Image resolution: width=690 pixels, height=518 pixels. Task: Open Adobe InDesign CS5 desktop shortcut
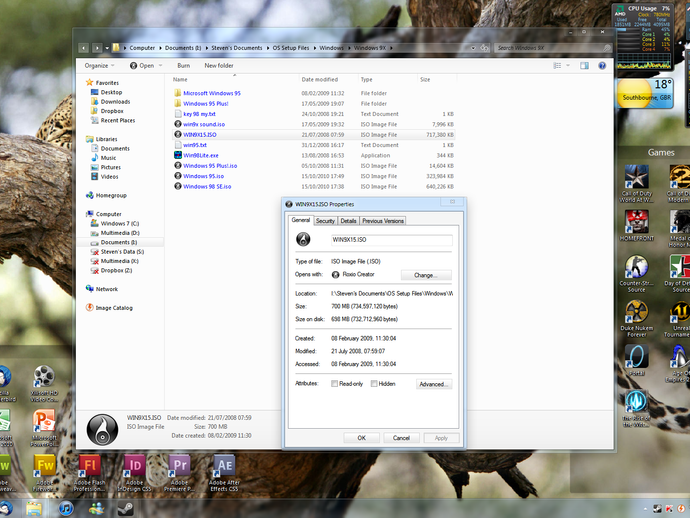[135, 473]
